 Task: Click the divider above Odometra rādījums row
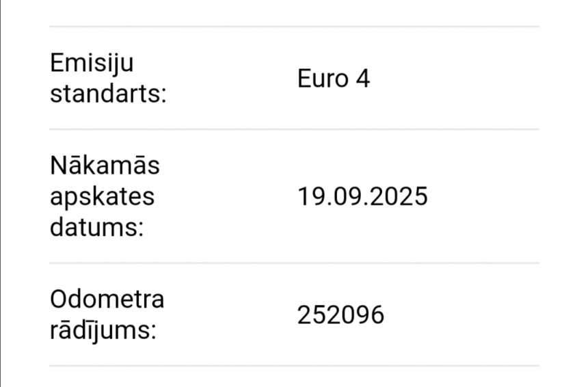(295, 263)
